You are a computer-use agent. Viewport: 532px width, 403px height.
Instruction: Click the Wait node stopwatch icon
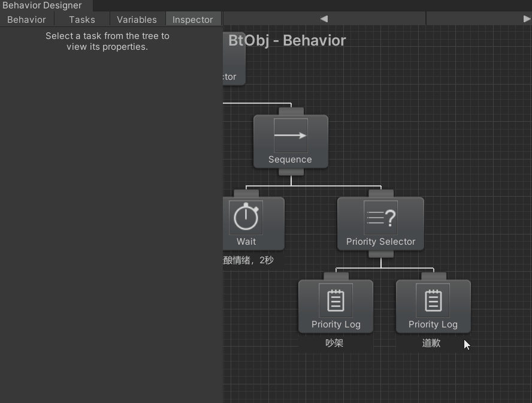[x=246, y=217]
